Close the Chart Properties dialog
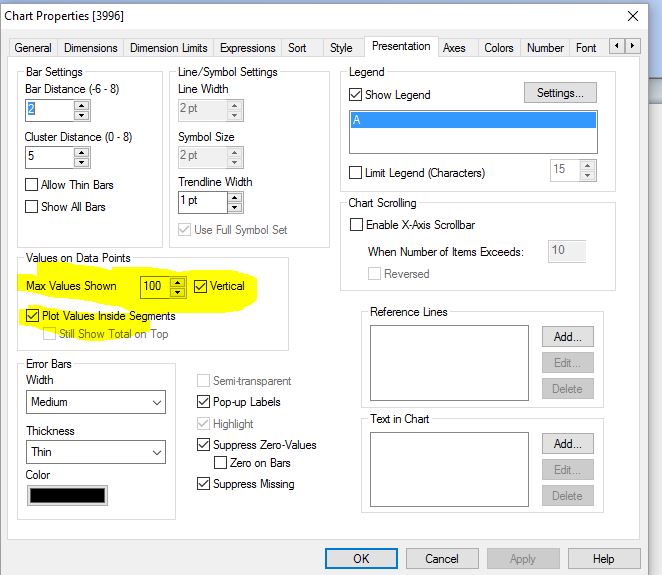This screenshot has width=662, height=575. tap(632, 16)
